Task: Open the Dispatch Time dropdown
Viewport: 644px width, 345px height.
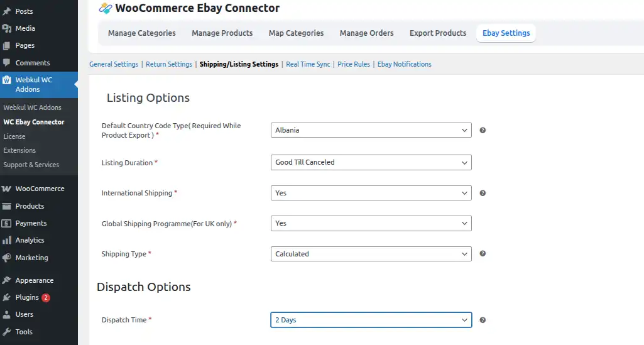Action: [x=371, y=320]
